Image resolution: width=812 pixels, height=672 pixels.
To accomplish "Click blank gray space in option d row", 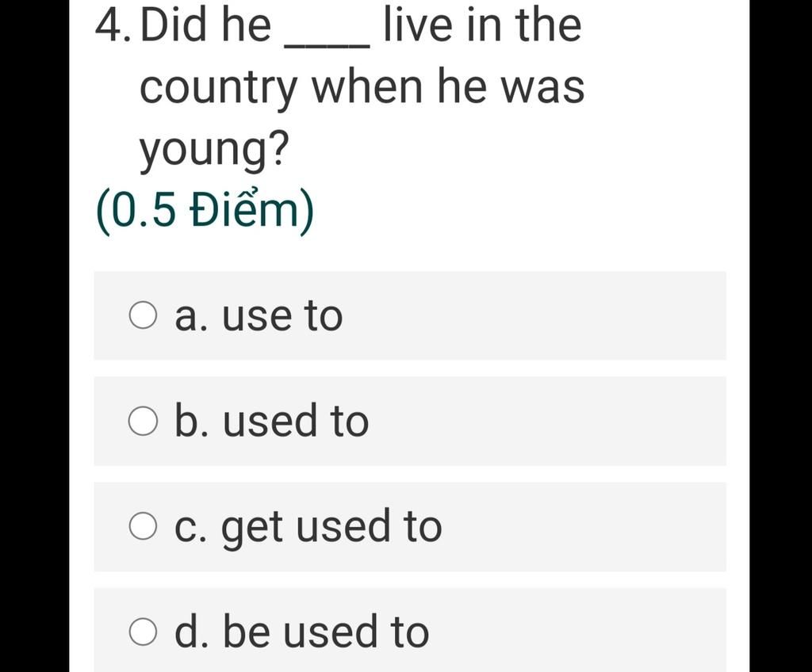I will pyautogui.click(x=577, y=632).
